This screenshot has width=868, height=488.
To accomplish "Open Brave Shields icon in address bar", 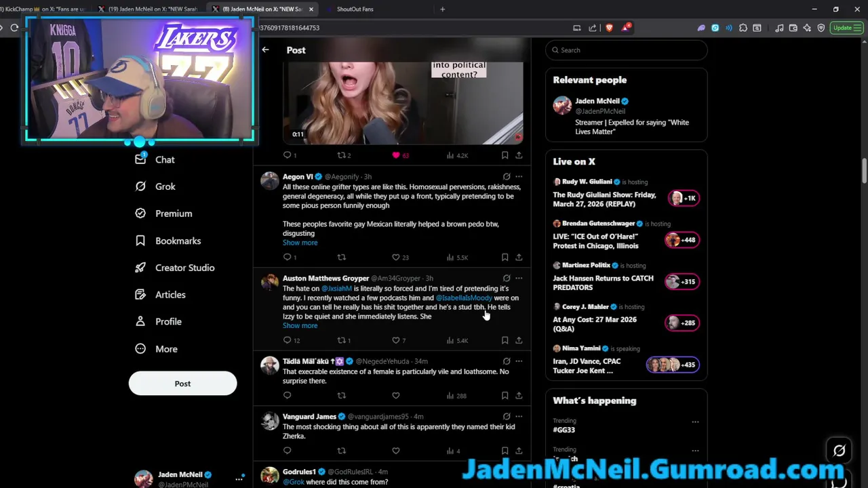I will (x=609, y=28).
